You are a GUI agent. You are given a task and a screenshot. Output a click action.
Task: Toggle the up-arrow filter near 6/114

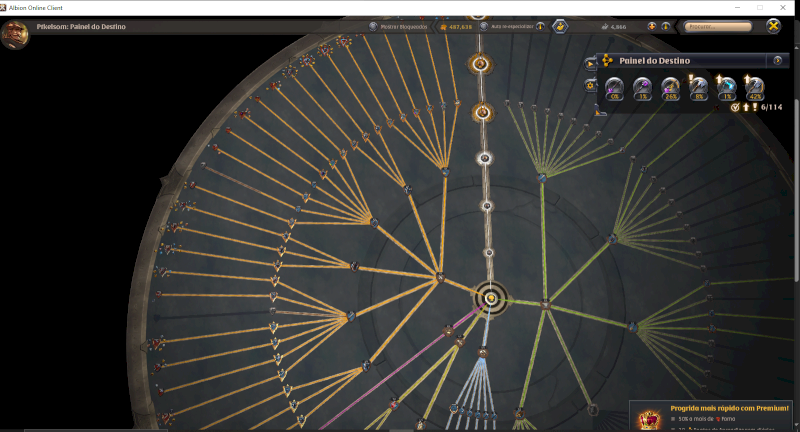(x=746, y=107)
